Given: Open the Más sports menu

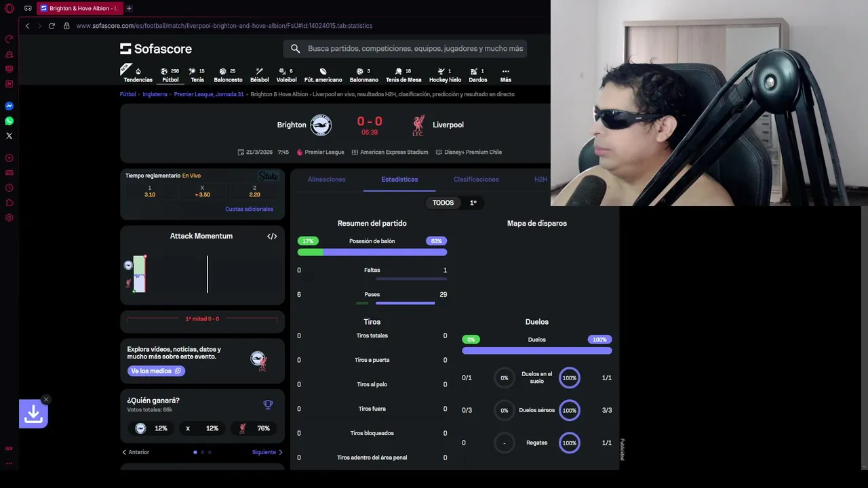Looking at the screenshot, I should tap(506, 75).
